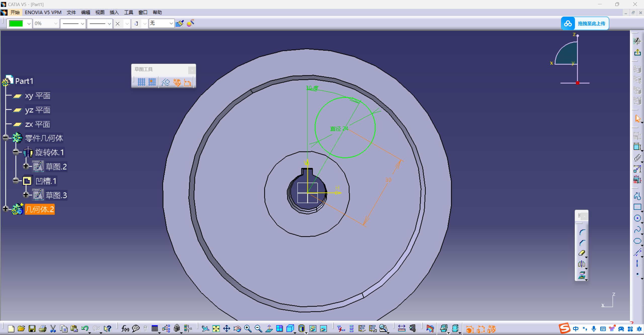
Task: Open the transparency 0% dropdown
Action: pyautogui.click(x=56, y=23)
